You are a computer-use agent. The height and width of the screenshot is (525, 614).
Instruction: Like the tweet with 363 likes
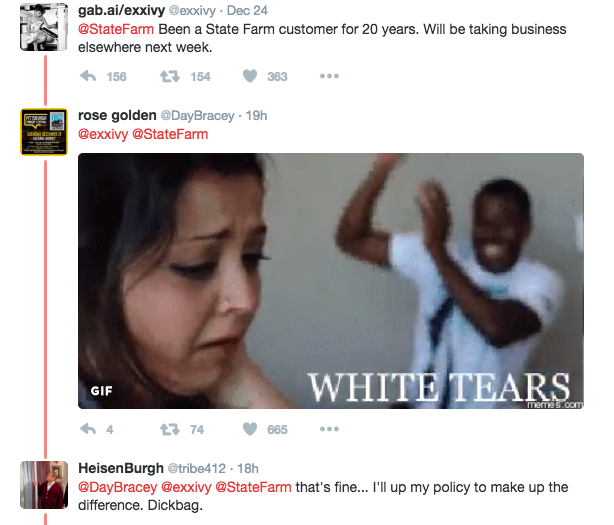click(250, 76)
